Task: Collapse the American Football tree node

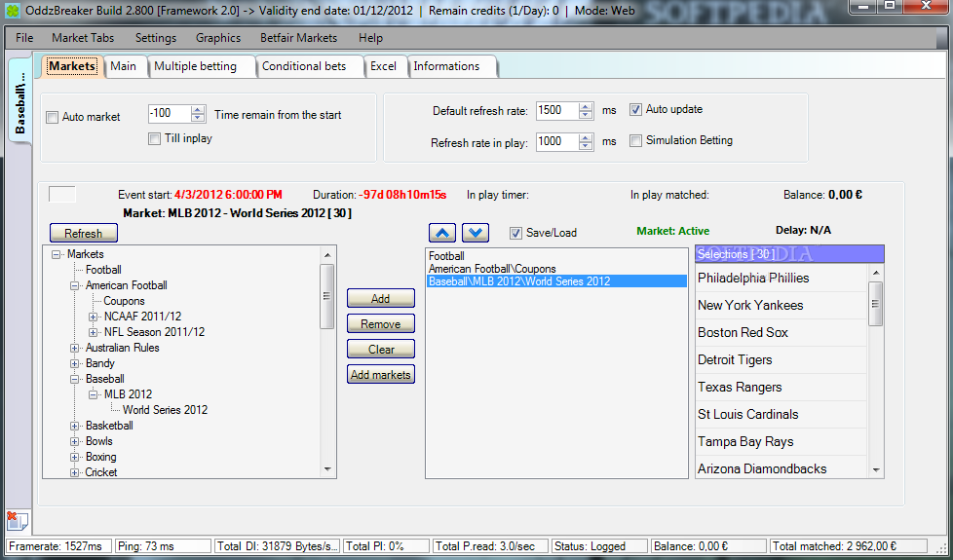Action: [x=74, y=285]
